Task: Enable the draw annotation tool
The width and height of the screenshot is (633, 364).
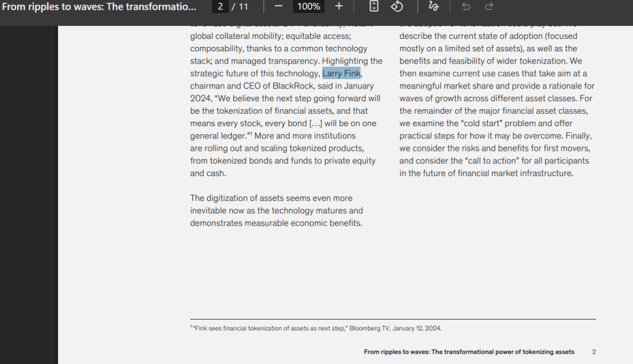Action: pos(433,6)
